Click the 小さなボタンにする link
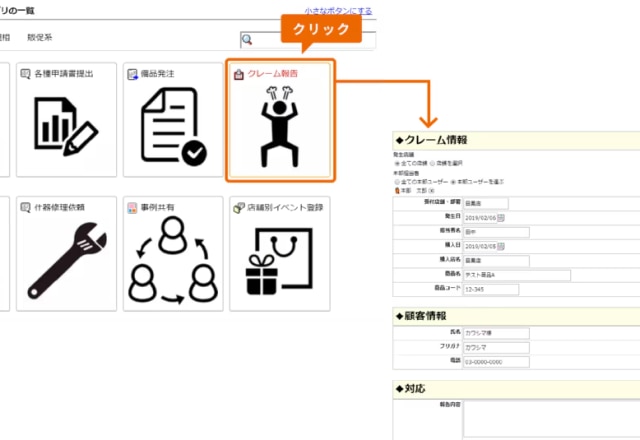640x440 pixels. (x=339, y=11)
